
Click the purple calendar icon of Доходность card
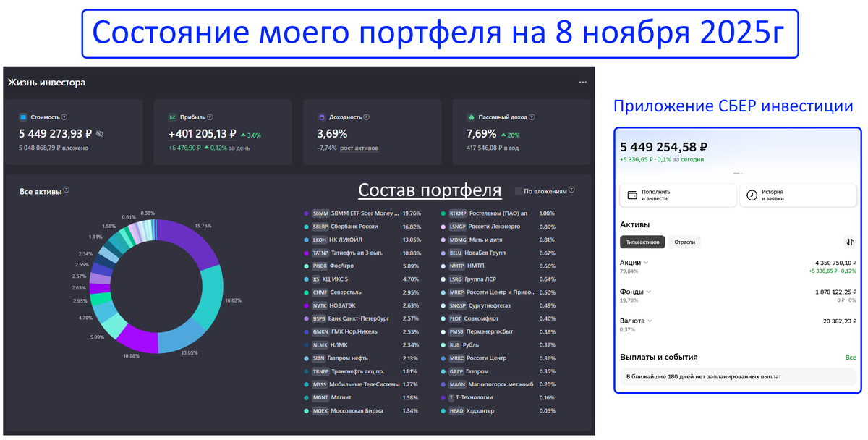(322, 117)
